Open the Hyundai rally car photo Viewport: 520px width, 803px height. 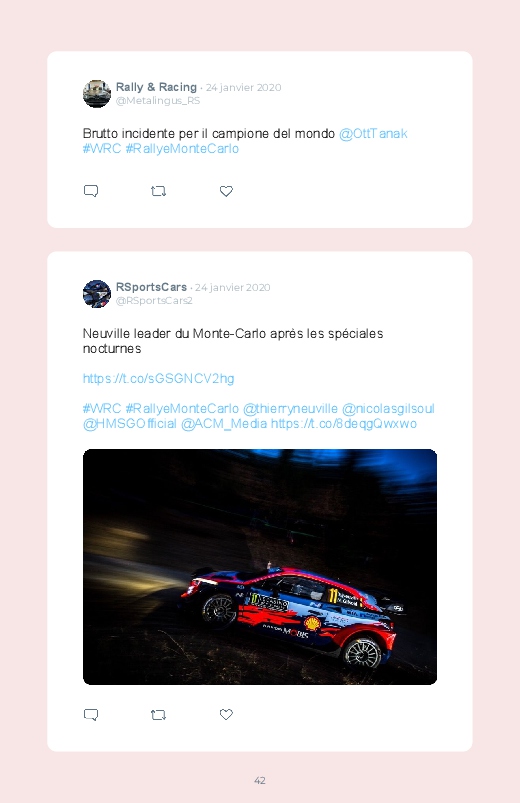click(260, 567)
